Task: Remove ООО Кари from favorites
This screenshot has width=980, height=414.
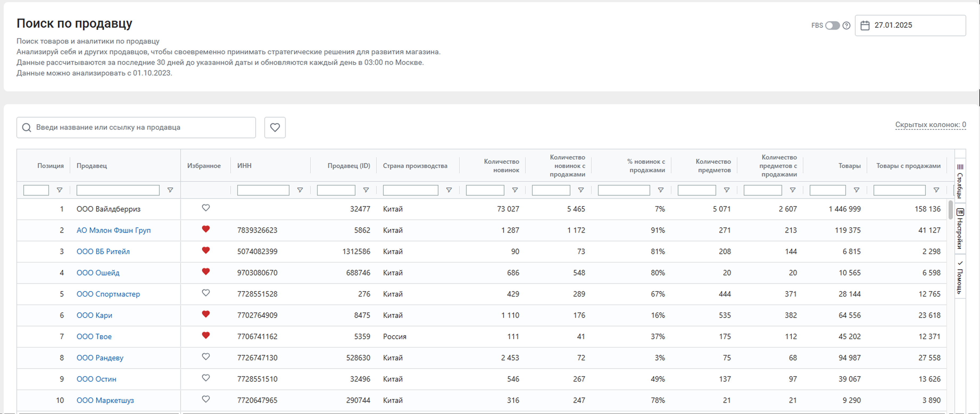Action: [x=206, y=314]
